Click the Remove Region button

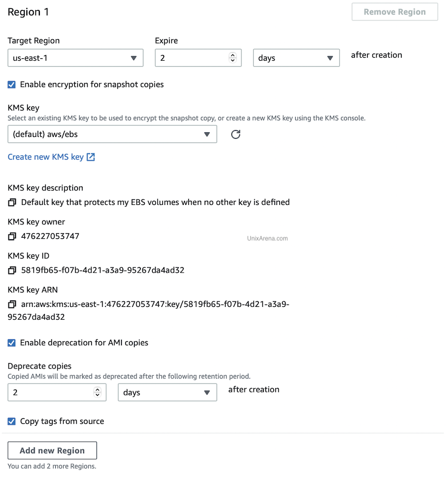coord(395,12)
